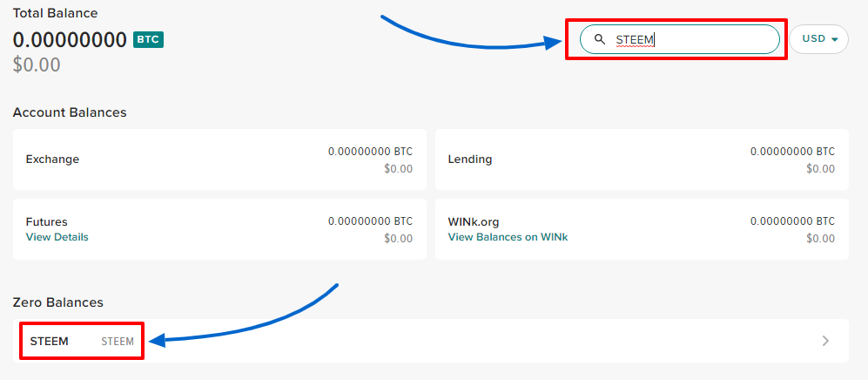This screenshot has height=380, width=868.
Task: Click the Lending card $0.00 amount
Action: tap(821, 169)
